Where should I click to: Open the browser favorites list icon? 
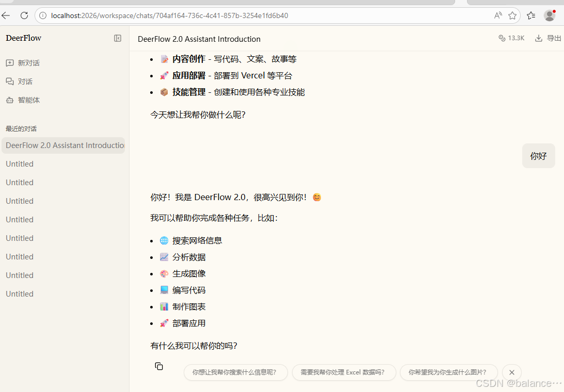point(531,15)
